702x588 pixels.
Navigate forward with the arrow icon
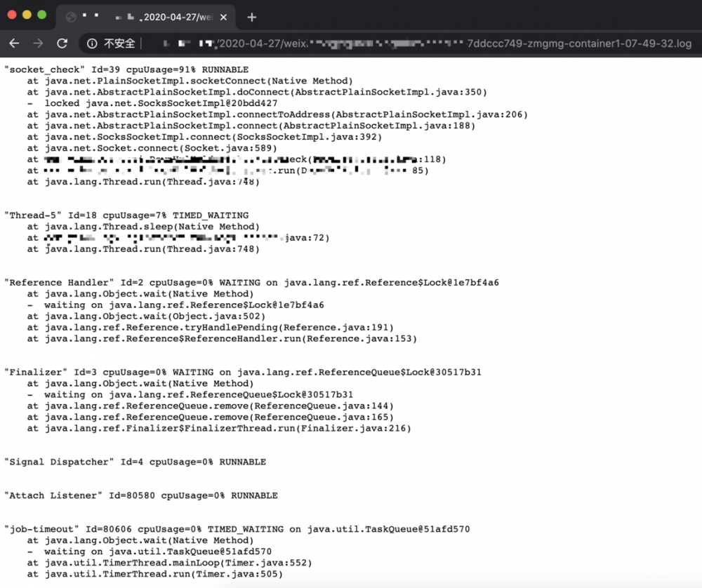click(38, 43)
